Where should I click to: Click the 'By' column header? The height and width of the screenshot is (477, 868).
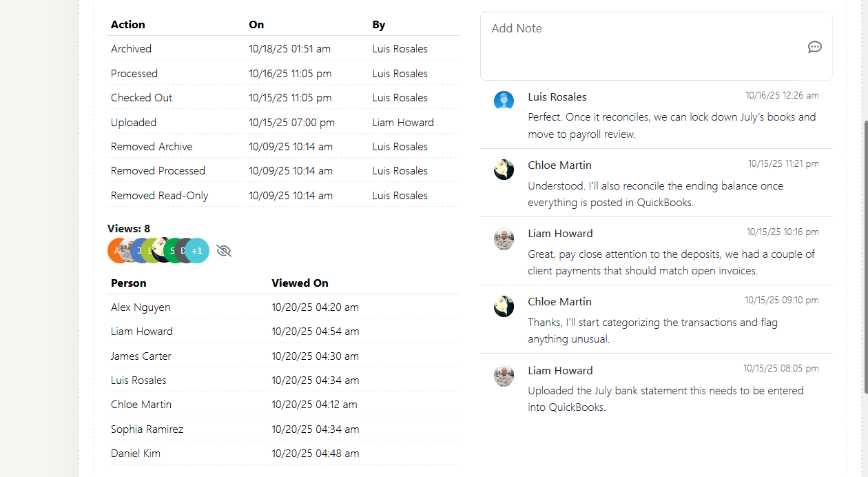pyautogui.click(x=379, y=25)
